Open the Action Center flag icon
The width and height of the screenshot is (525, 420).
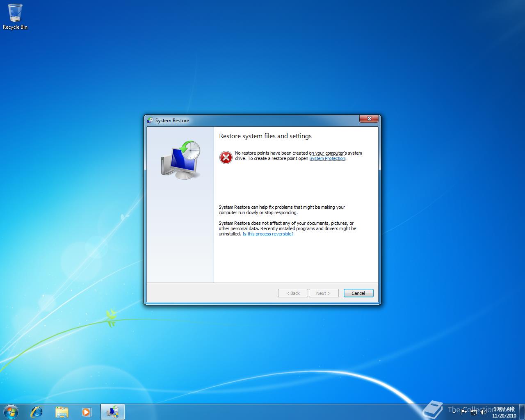(x=464, y=412)
